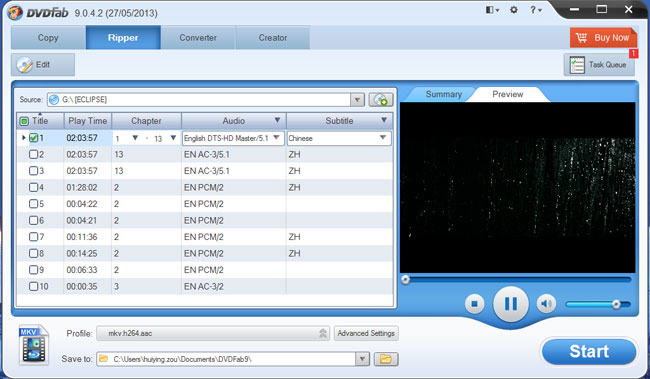Open the Task Queue list

599,65
